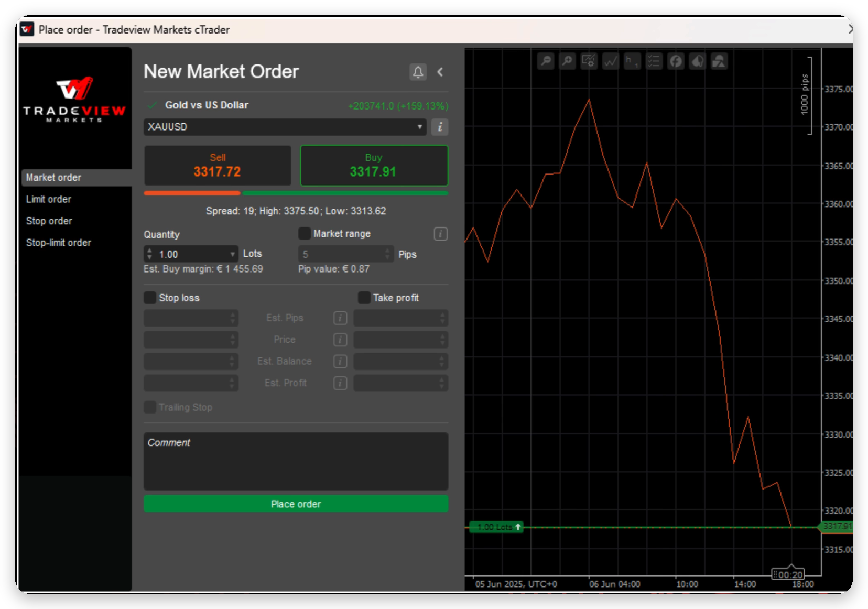Screen dimensions: 868x609
Task: Tick the Trailing Stop checkbox
Action: click(150, 407)
